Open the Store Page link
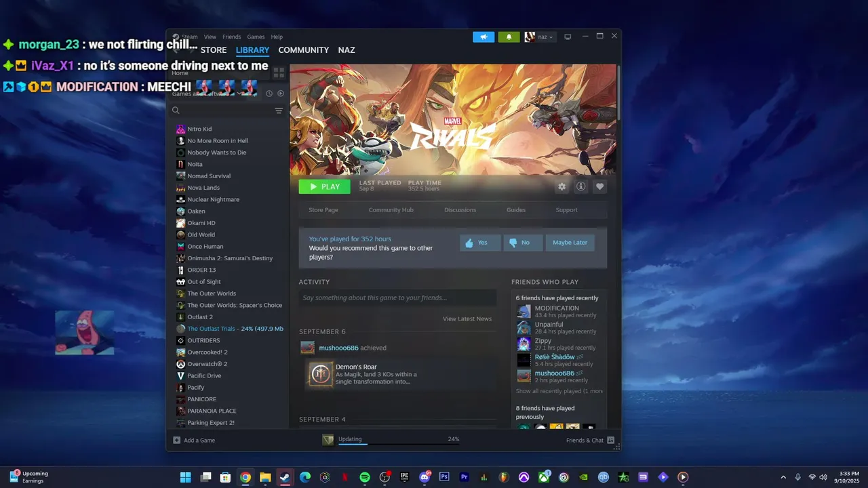 click(x=323, y=210)
